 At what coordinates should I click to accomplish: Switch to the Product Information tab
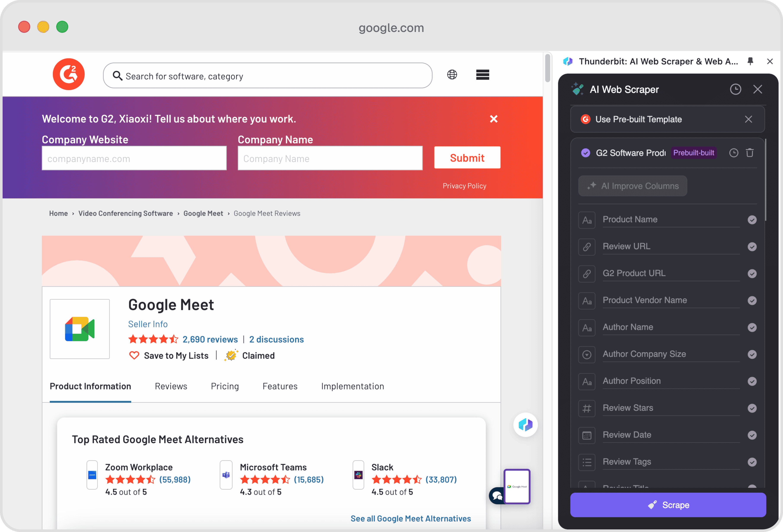90,386
